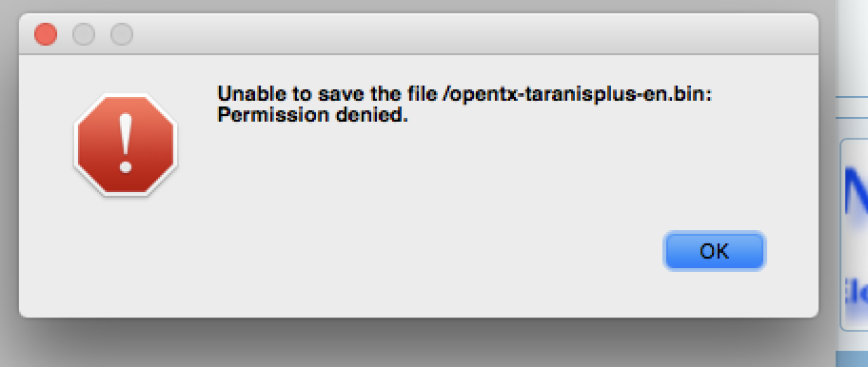868x367 pixels.
Task: Click the OK button
Action: pos(714,252)
